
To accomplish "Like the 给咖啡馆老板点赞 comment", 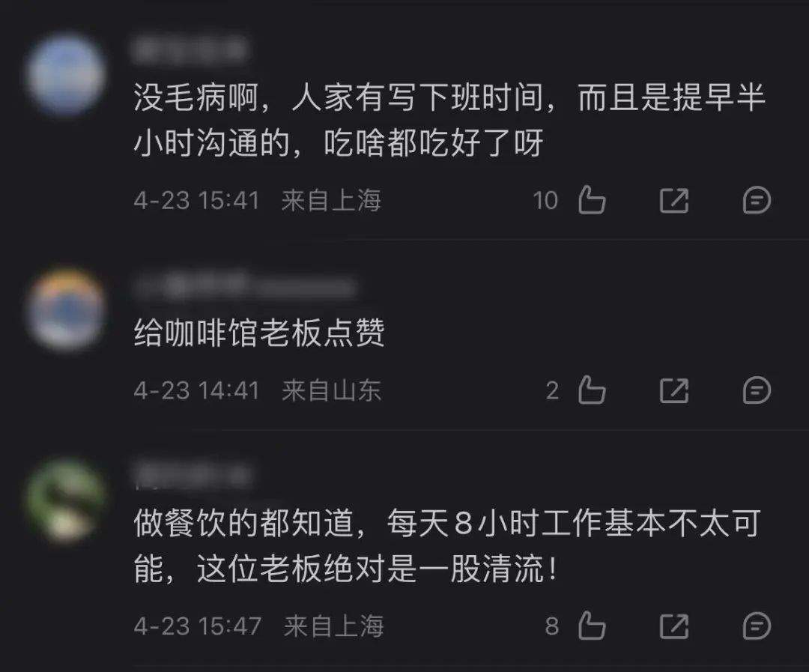I will click(591, 390).
